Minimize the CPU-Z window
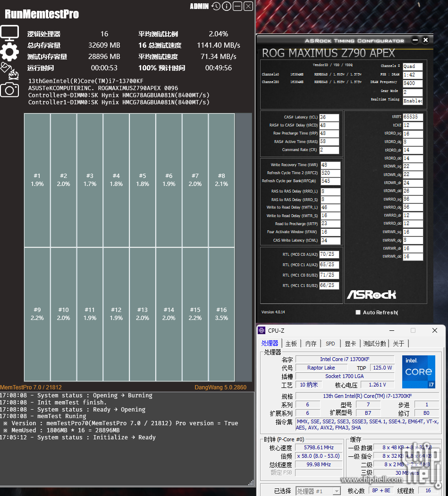Screen dimensions: 448x496 tap(392, 330)
